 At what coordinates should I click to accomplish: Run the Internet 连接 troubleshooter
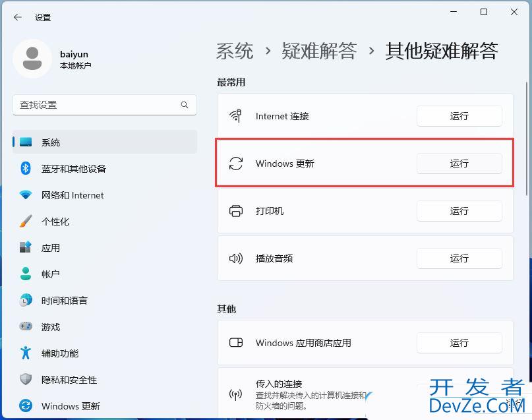[459, 116]
